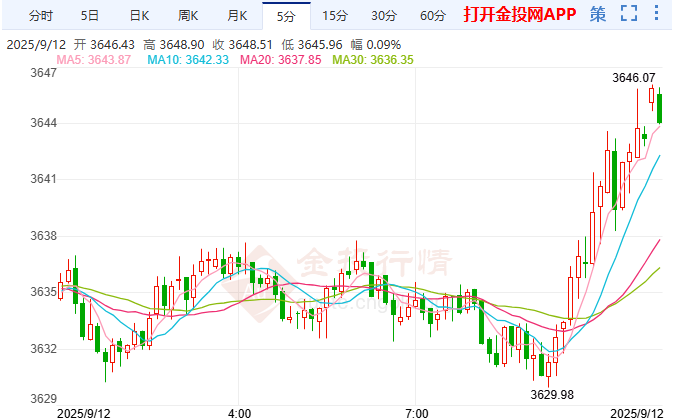Click the 4:00 time axis label

pos(239,413)
